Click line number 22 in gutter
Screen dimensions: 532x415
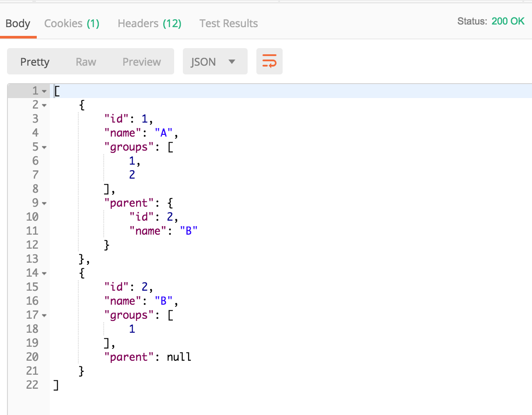[x=32, y=385]
